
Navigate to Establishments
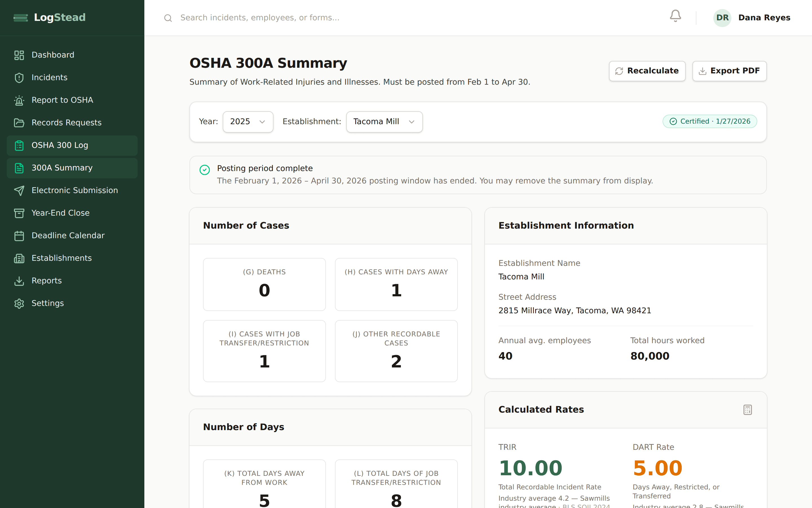(x=72, y=258)
